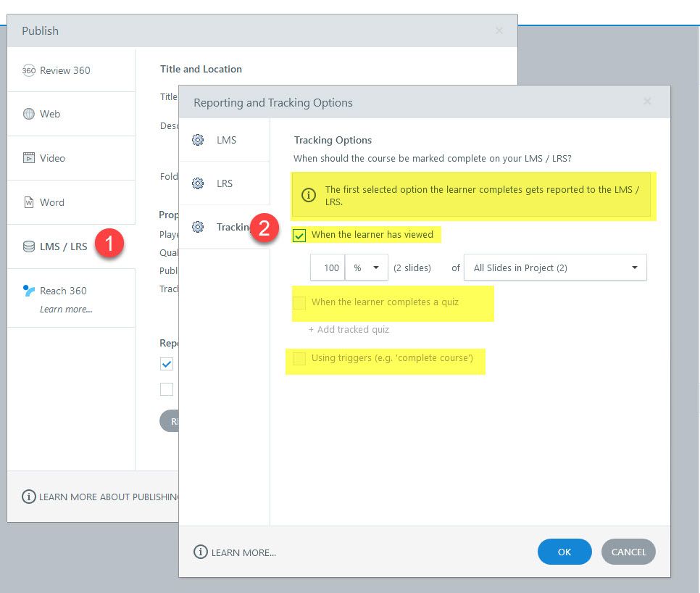This screenshot has height=593, width=700.
Task: Click the LEARN MORE... link
Action: click(x=243, y=552)
